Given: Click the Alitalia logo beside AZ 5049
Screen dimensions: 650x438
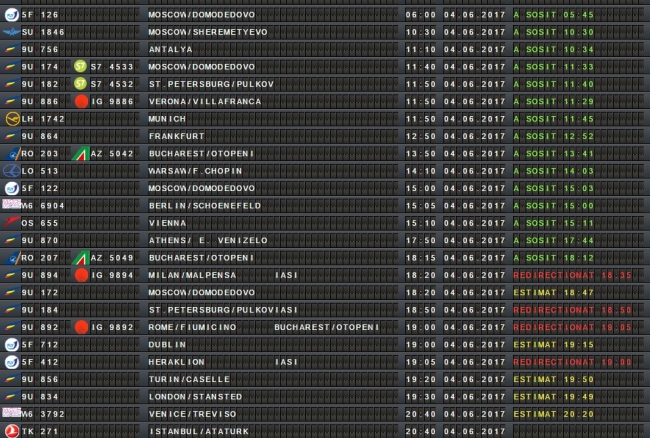Looking at the screenshot, I should pos(80,258).
